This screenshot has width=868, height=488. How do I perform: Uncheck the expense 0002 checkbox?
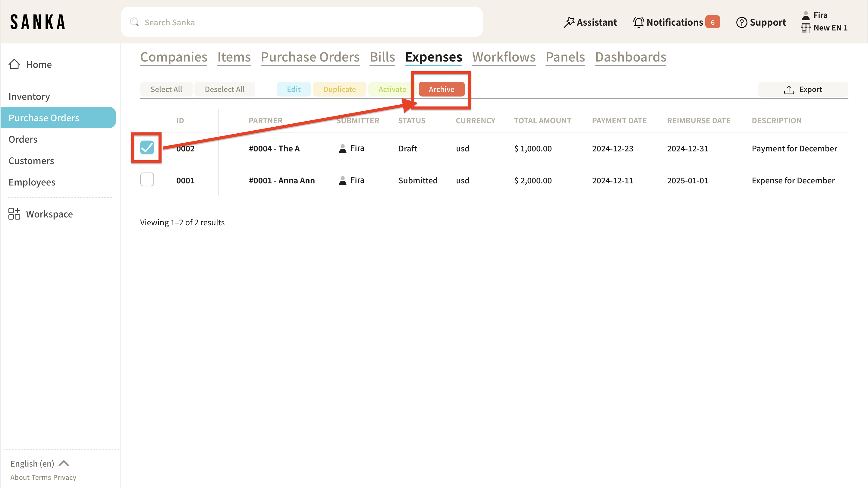tap(147, 148)
